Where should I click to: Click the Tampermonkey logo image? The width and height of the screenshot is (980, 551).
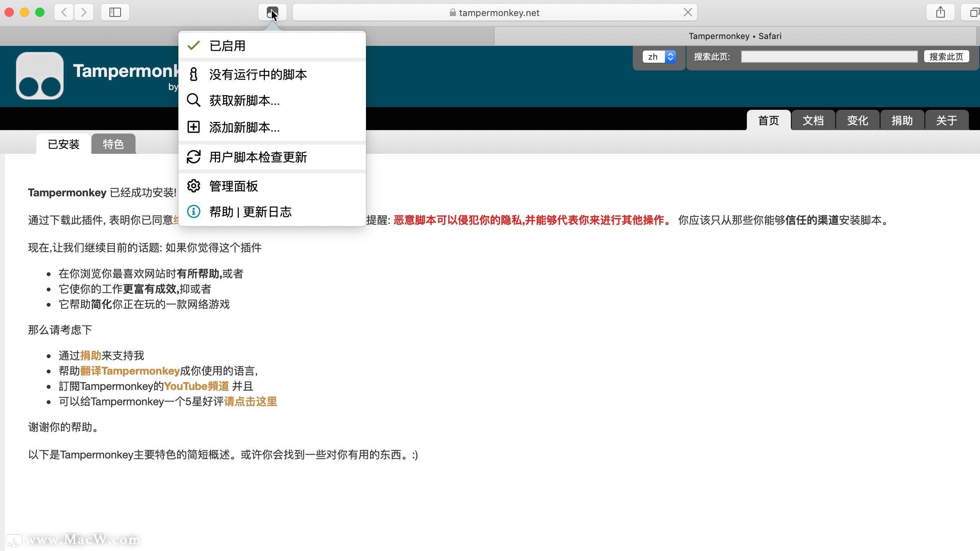(40, 76)
